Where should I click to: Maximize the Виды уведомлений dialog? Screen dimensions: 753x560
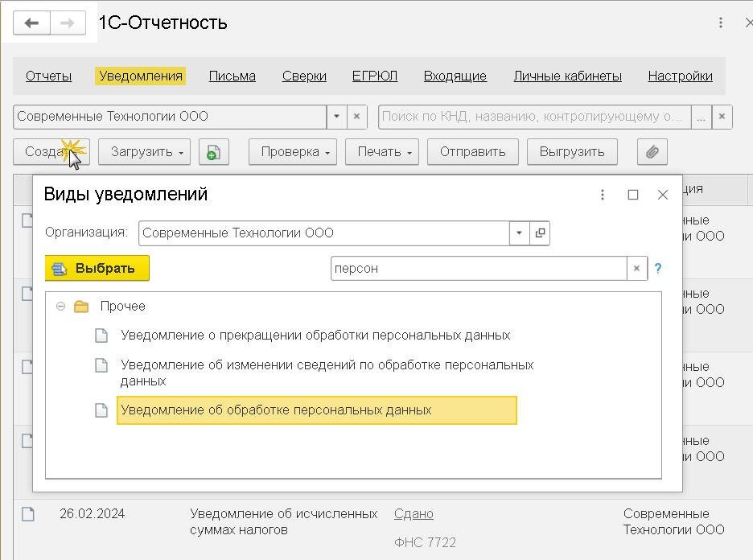click(x=633, y=195)
